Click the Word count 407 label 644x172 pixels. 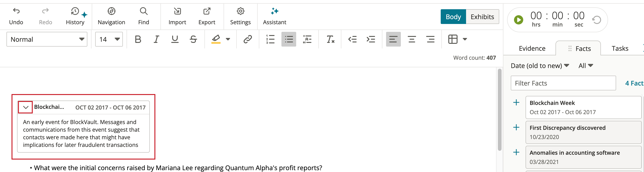[x=475, y=58]
